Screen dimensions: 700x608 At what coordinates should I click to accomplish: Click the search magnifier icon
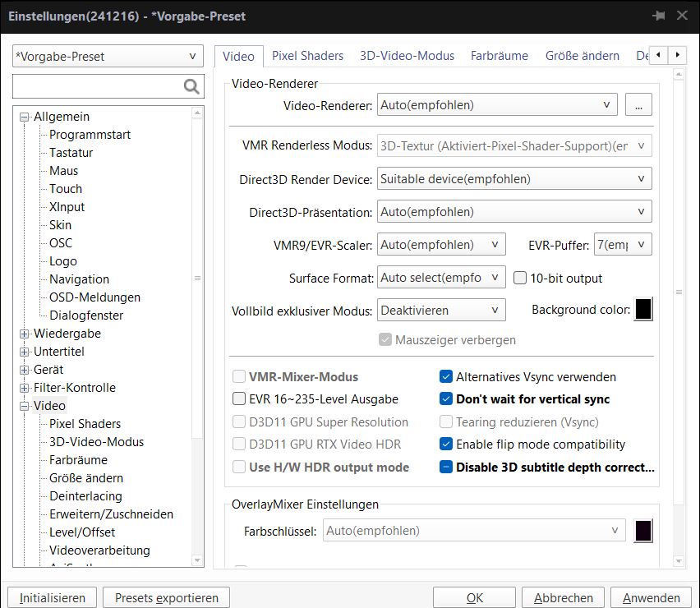coord(191,86)
